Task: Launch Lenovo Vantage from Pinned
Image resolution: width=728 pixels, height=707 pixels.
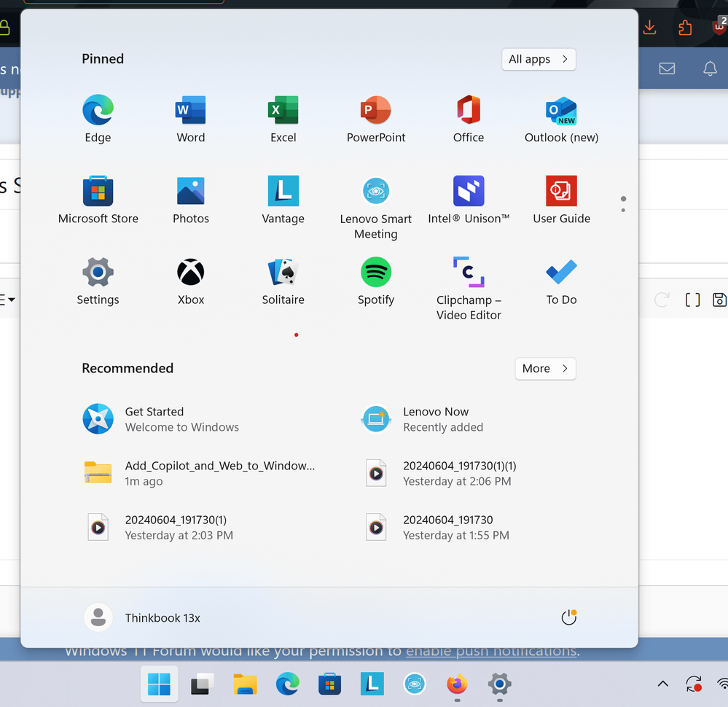Action: [x=283, y=200]
